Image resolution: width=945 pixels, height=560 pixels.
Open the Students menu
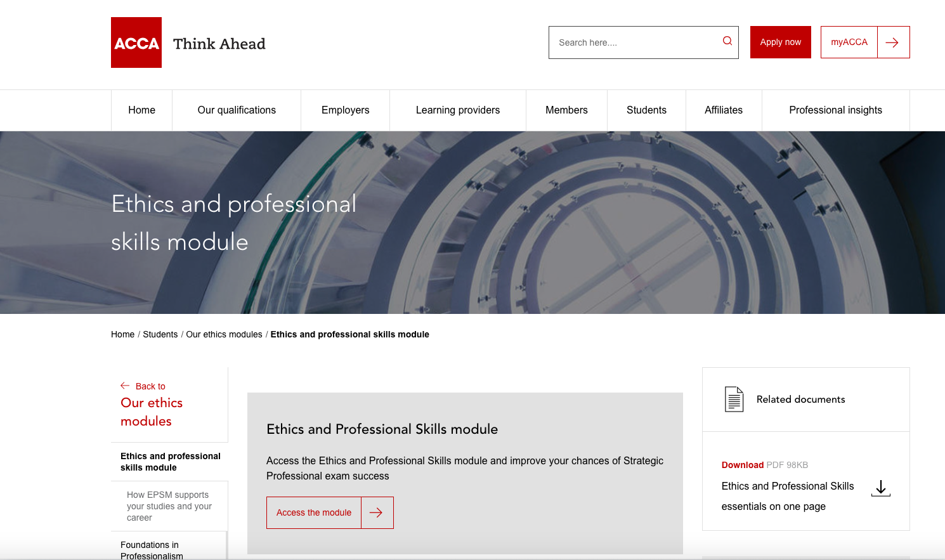646,110
